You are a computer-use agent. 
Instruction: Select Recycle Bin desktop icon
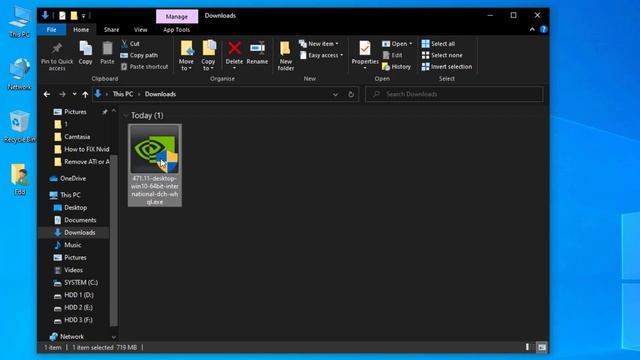(19, 127)
